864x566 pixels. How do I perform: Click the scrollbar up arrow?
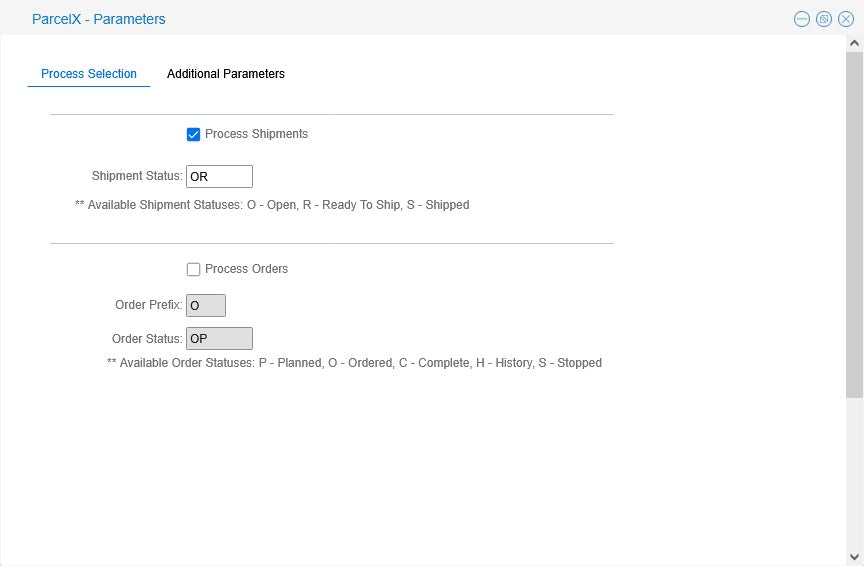pyautogui.click(x=854, y=44)
